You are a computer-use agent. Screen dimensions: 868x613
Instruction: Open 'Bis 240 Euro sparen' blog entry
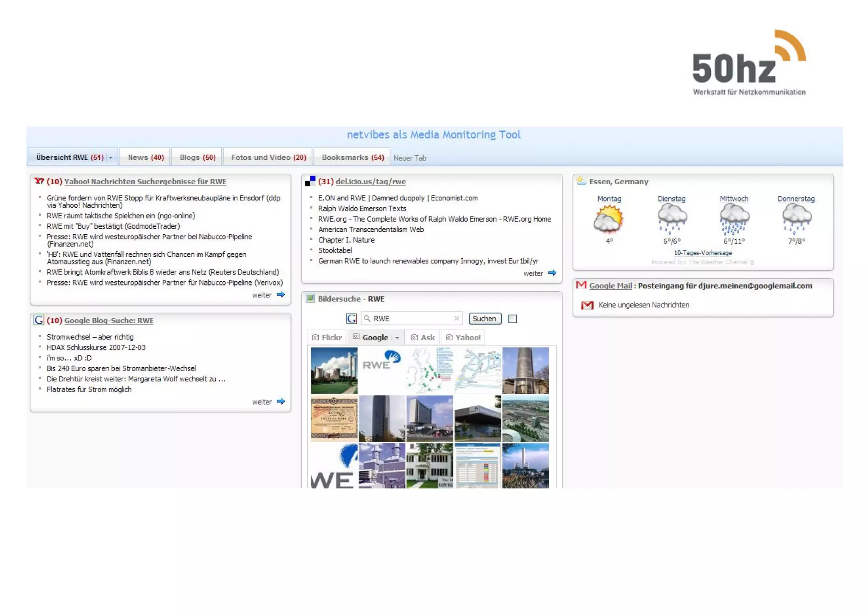click(x=121, y=368)
